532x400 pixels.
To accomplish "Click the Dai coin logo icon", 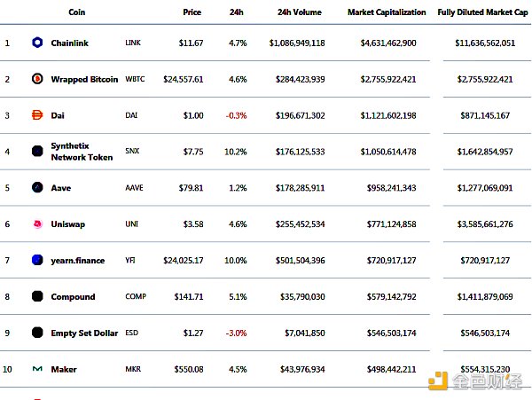I will [x=37, y=115].
